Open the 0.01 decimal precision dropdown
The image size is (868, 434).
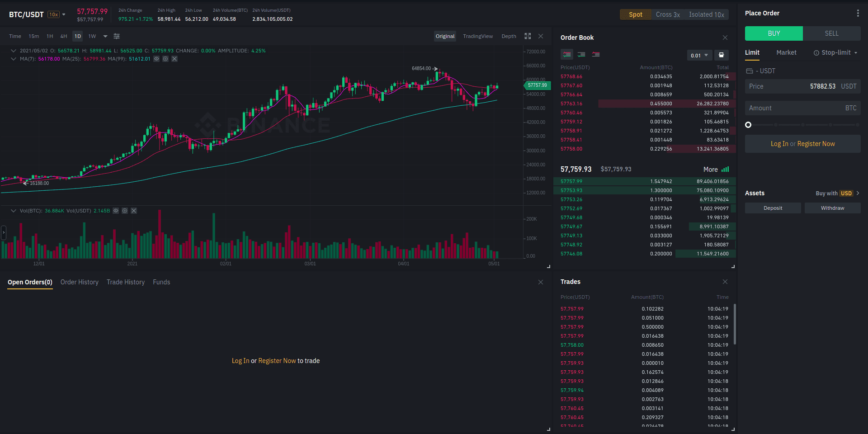tap(699, 55)
